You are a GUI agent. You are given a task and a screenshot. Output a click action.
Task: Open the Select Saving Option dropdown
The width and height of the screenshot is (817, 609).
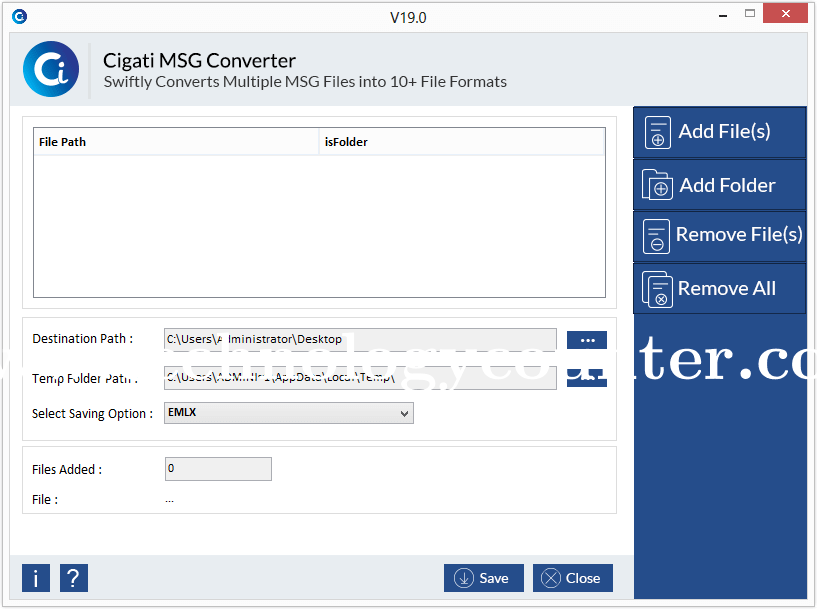click(x=289, y=413)
